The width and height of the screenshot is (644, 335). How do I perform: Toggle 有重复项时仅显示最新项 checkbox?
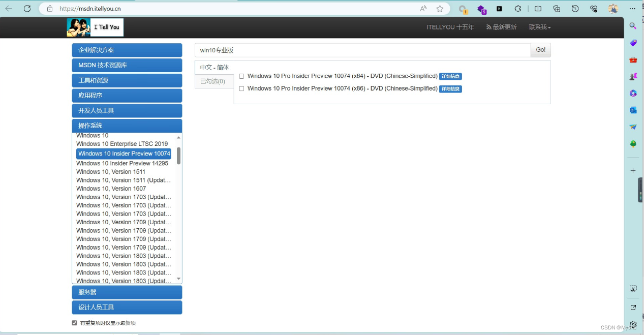75,323
